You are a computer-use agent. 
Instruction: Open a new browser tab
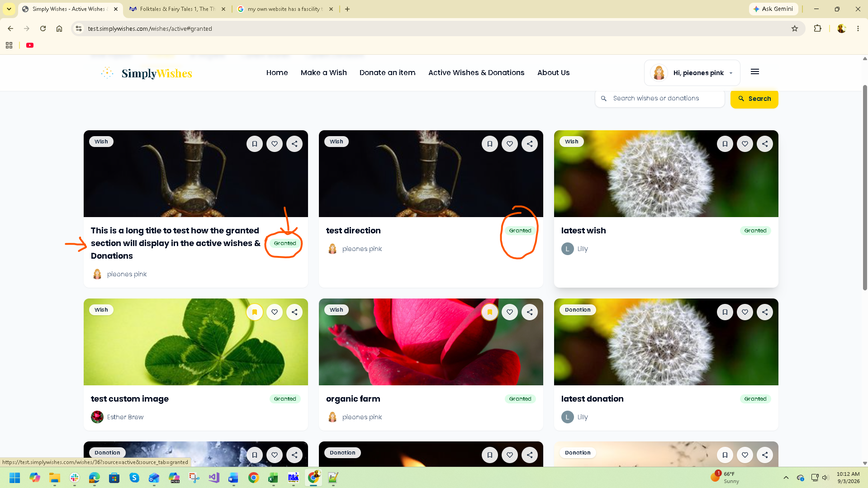coord(347,9)
